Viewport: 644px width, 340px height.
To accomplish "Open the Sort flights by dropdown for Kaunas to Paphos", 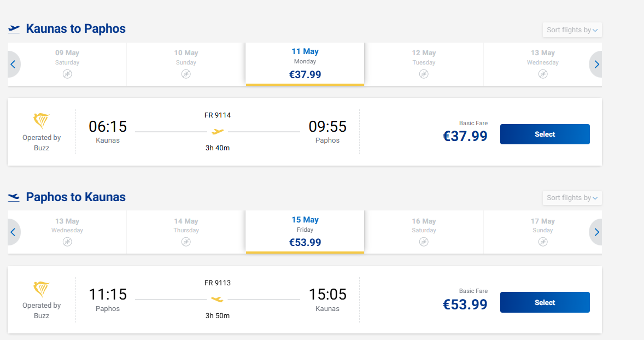I will click(x=572, y=30).
